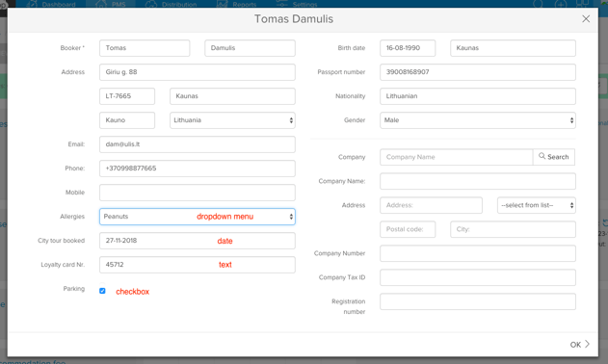Click the empty Company Name: field
This screenshot has width=608, height=364.
pos(478,181)
